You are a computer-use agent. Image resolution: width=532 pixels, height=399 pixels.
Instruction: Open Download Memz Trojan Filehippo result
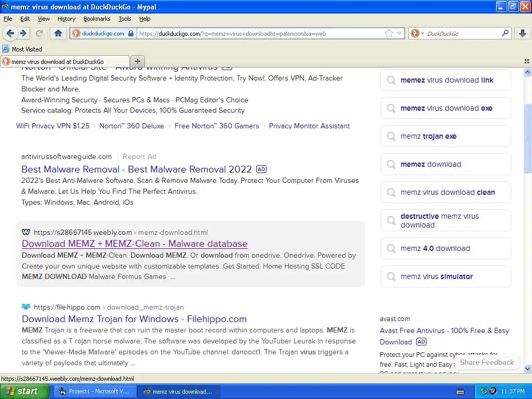(x=134, y=319)
